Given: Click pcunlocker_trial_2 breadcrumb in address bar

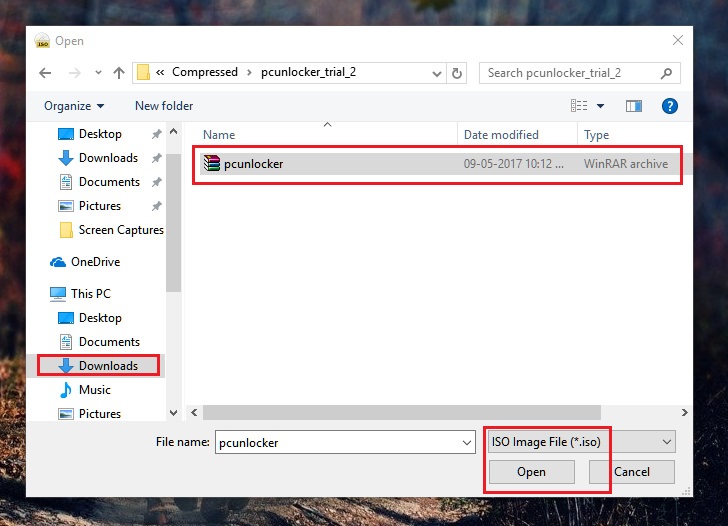Looking at the screenshot, I should (308, 72).
